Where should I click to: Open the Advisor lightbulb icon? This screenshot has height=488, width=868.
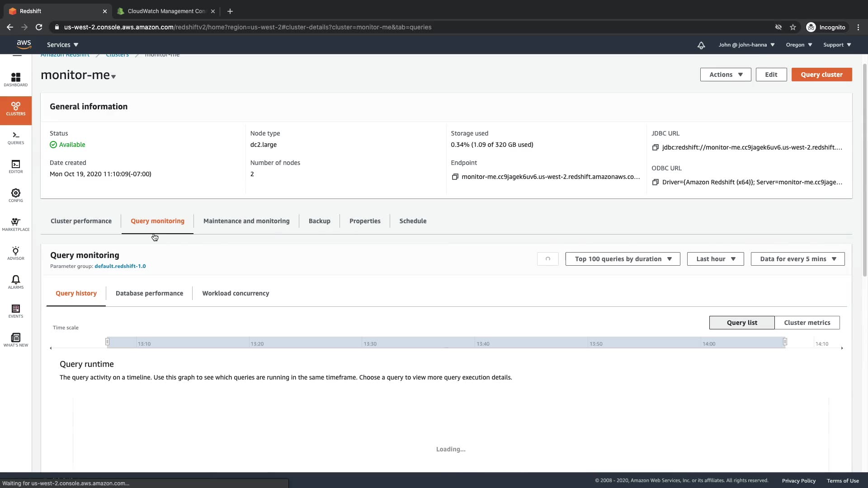16,253
